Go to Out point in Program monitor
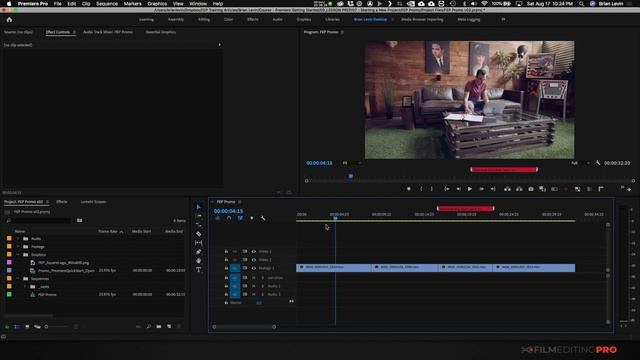Screen dimensions: 640x360 click(x=493, y=189)
